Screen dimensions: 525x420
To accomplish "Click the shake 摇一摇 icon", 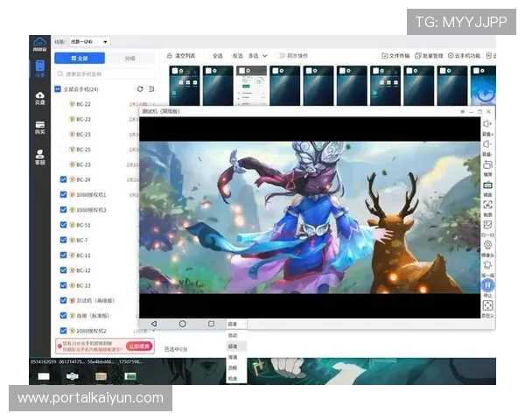I will [x=487, y=265].
